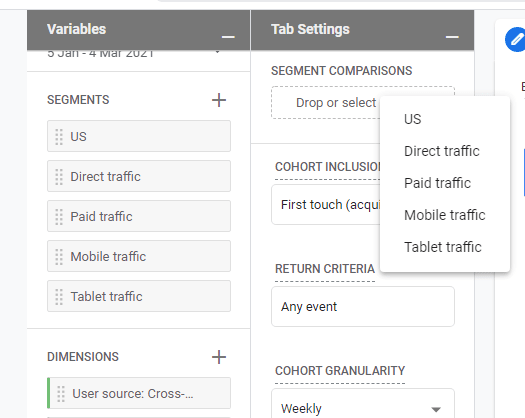Pick Tablet traffic from popup menu
Viewport: 525px width, 418px height.
pyautogui.click(x=445, y=247)
